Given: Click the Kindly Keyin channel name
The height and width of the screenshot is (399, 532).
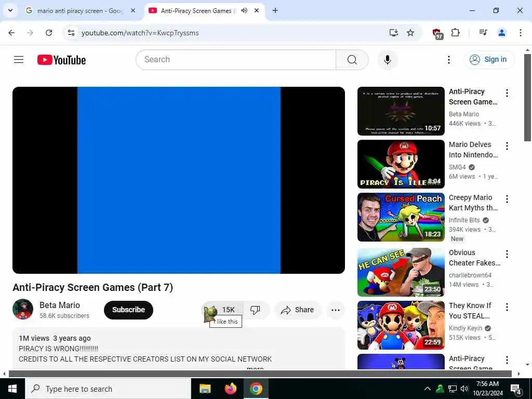Looking at the screenshot, I should (465, 328).
